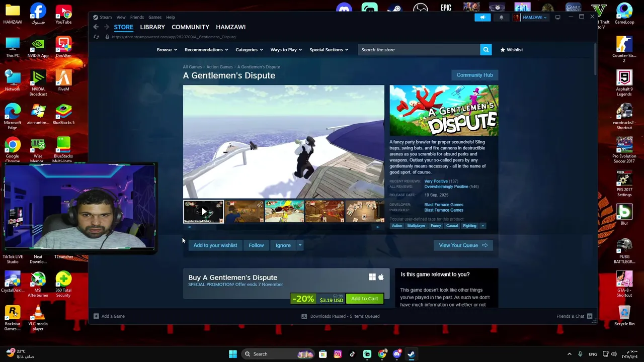The image size is (644, 362).
Task: Open Instagram from the taskbar
Action: (x=338, y=354)
